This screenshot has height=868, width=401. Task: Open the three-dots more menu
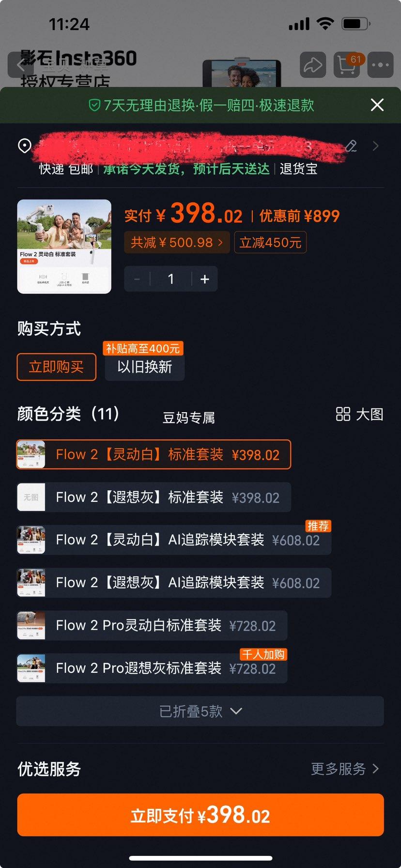[380, 64]
